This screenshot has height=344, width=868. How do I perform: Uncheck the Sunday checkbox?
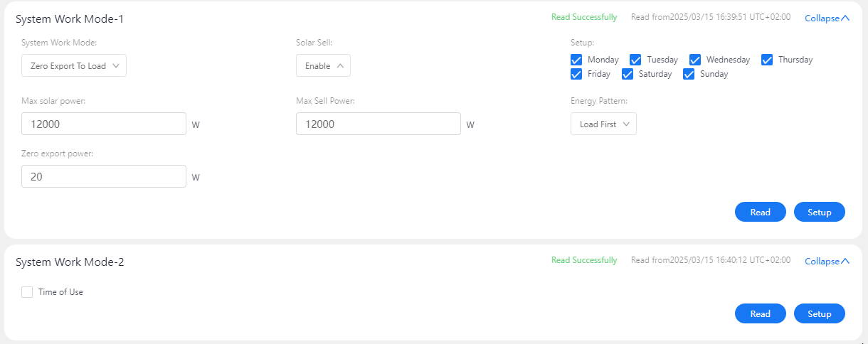(x=689, y=74)
